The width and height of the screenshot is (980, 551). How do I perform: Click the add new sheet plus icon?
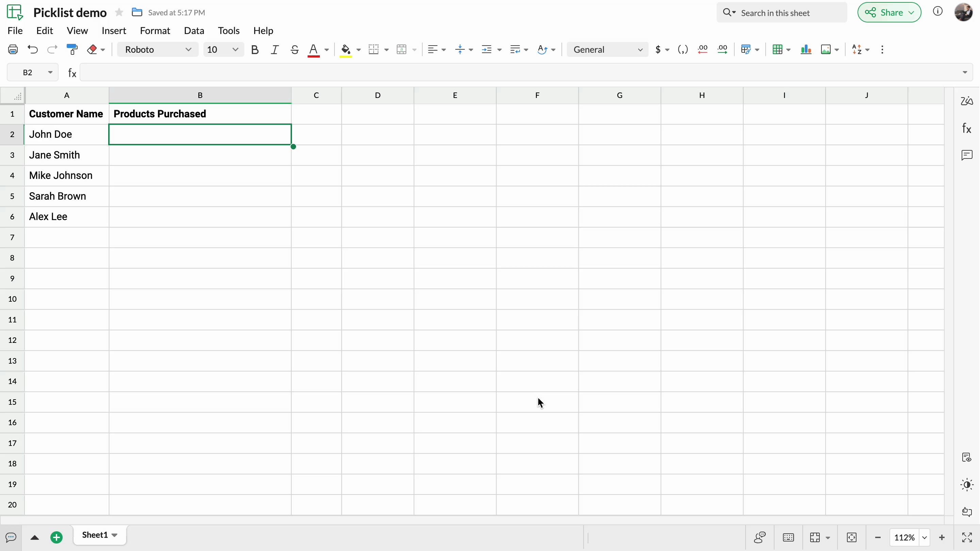(57, 537)
